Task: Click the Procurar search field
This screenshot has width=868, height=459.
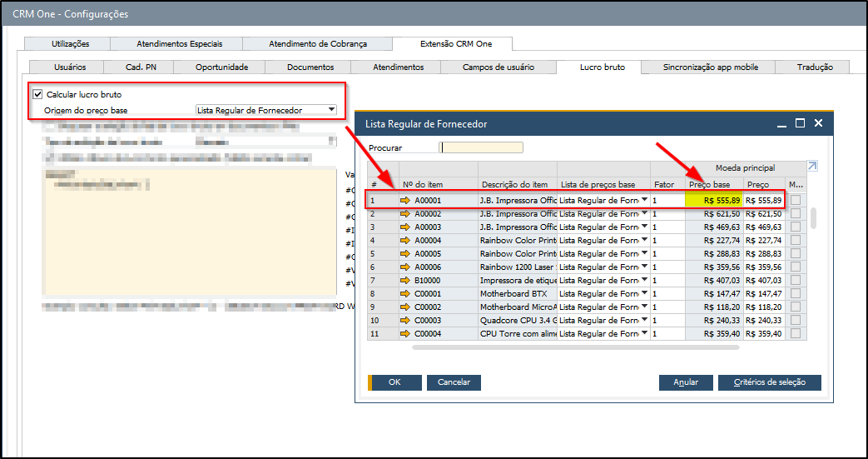Action: [x=481, y=147]
